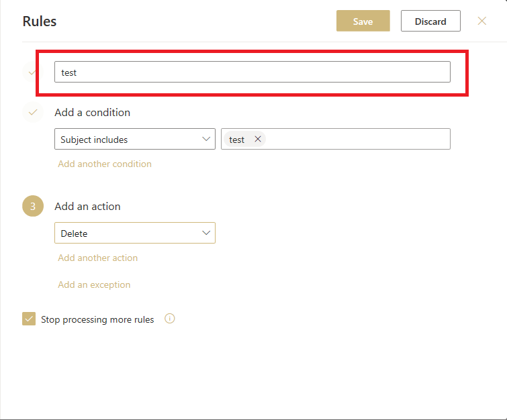507x420 pixels.
Task: Click the step 3 circle badge
Action: pos(33,206)
